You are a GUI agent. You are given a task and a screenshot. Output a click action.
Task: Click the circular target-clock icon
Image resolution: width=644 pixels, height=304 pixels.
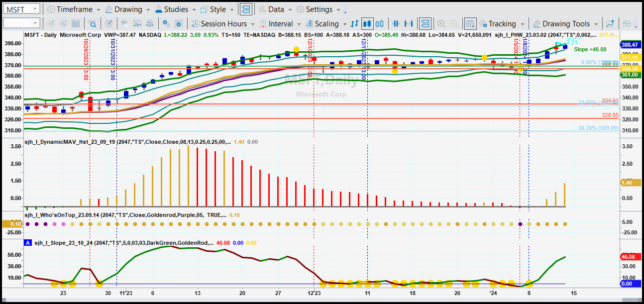(109, 23)
